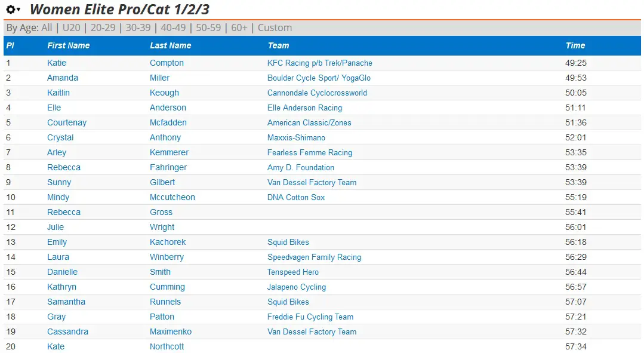Screen dimensions: 644x353
Task: Open team link Cannondale Cyclocrossworld
Action: pyautogui.click(x=317, y=93)
